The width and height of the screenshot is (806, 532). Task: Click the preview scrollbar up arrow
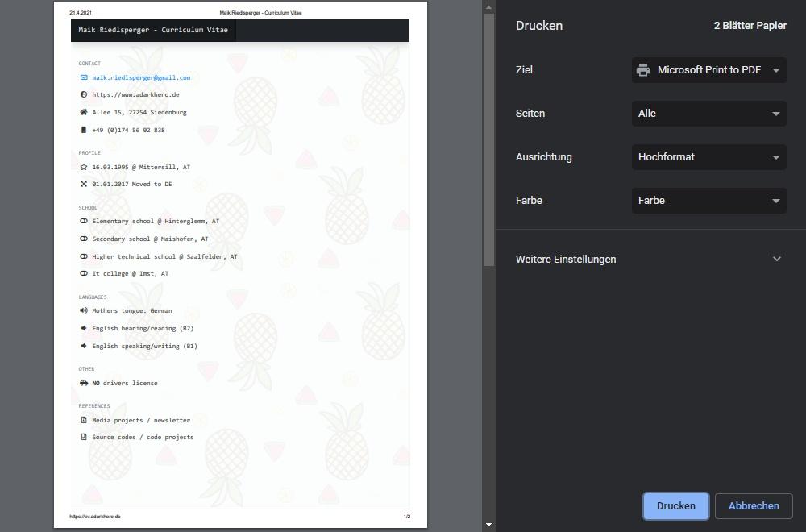point(489,8)
